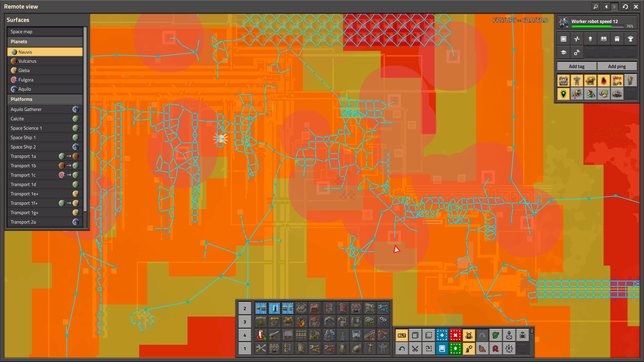Toggle ALT mode detail view
Viewport: 644px width, 362px height.
tap(402, 335)
